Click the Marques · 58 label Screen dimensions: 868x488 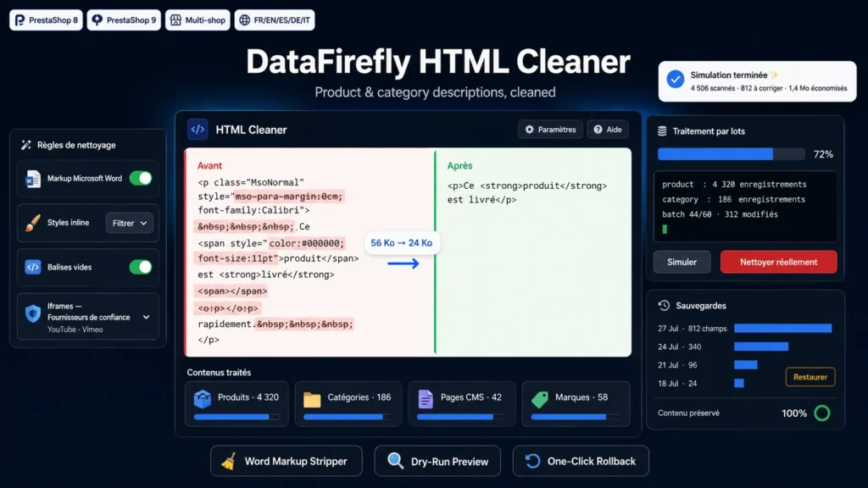[581, 397]
